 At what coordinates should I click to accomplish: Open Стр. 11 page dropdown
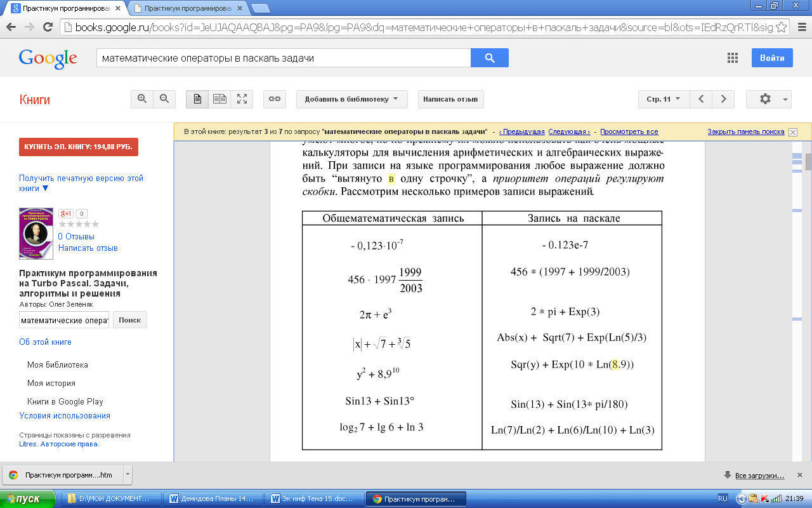[x=664, y=99]
